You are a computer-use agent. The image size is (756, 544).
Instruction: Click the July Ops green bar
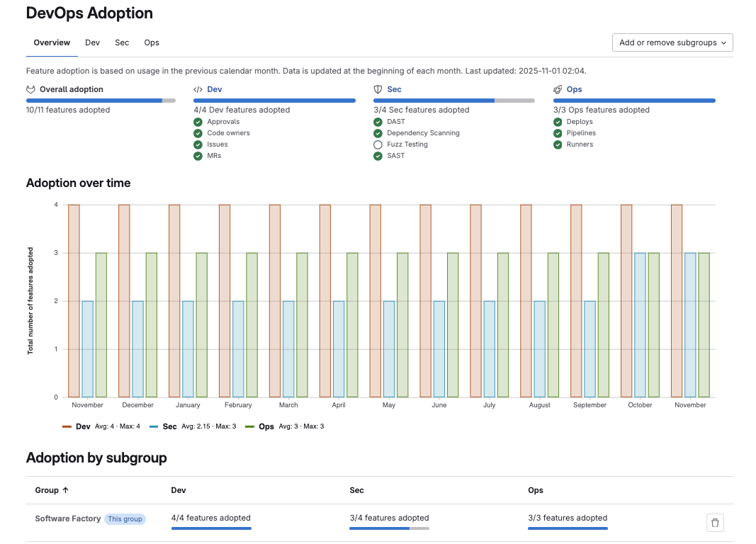(503, 325)
